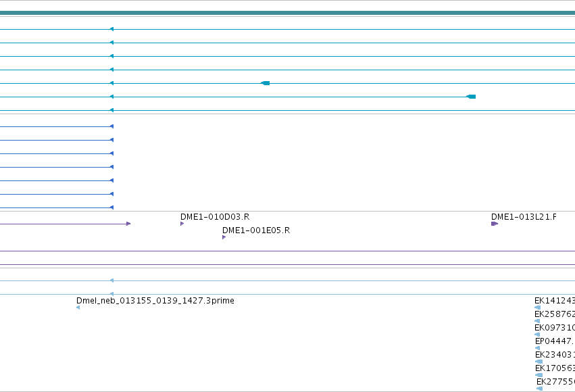Select the DME1-013L21.F label
Viewport: 575px width, 392px height.
[524, 217]
